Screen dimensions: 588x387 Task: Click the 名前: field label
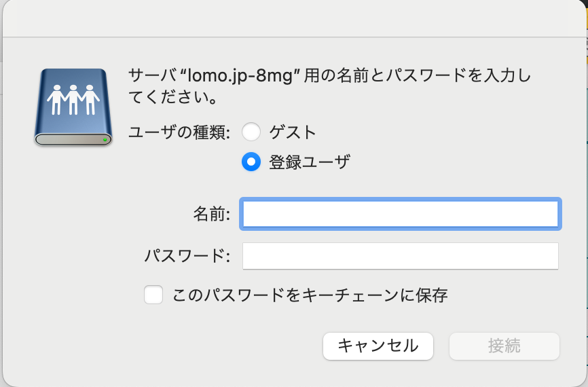tap(212, 215)
